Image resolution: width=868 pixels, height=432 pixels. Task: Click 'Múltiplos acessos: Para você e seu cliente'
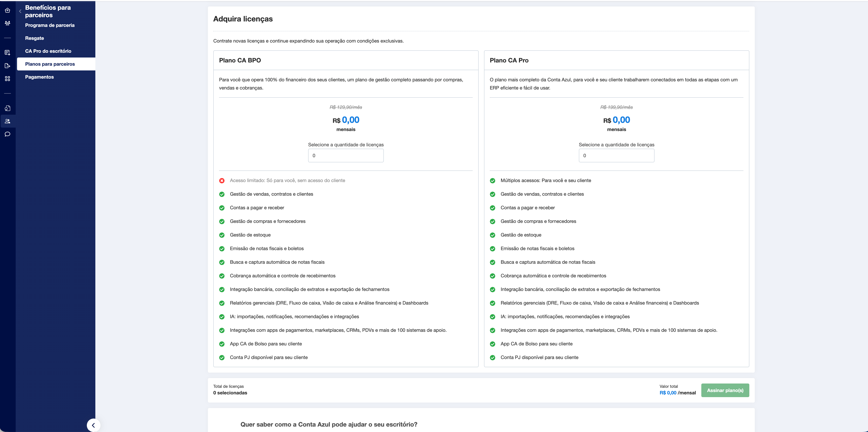pos(546,181)
